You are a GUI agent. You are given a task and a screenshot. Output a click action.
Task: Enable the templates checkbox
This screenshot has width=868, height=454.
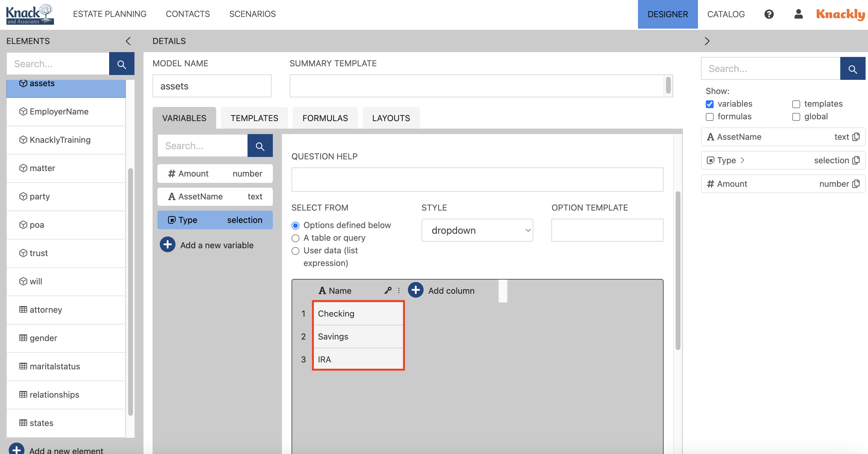[796, 104]
